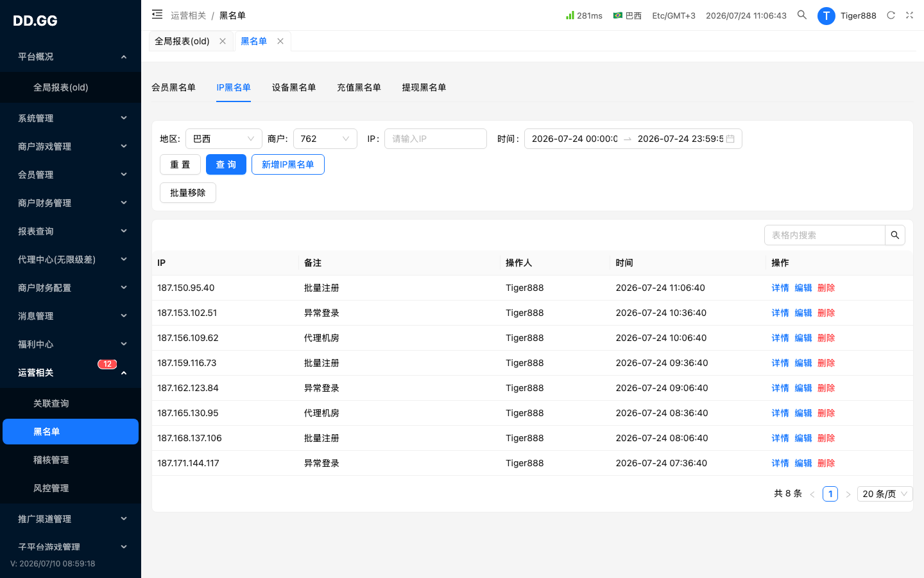Switch to the 设备黑名单 tab
Image resolution: width=924 pixels, height=578 pixels.
pyautogui.click(x=294, y=87)
